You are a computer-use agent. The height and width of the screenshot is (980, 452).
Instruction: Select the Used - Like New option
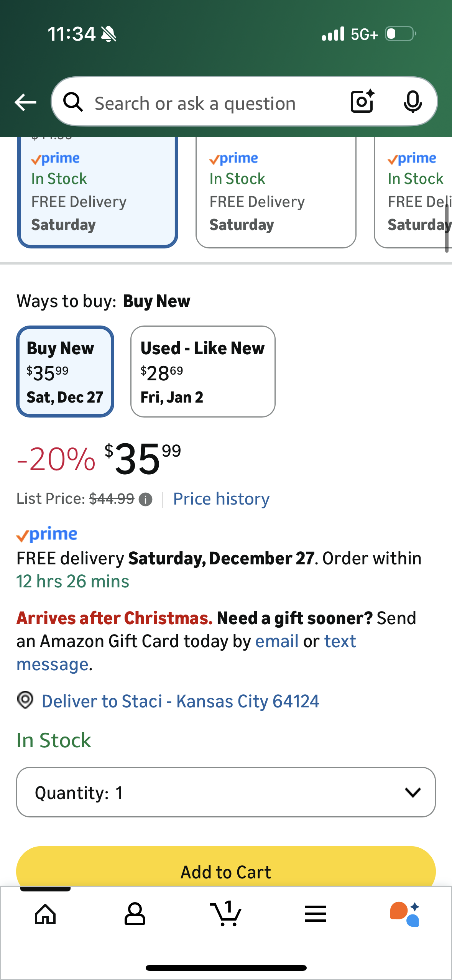[x=203, y=372]
